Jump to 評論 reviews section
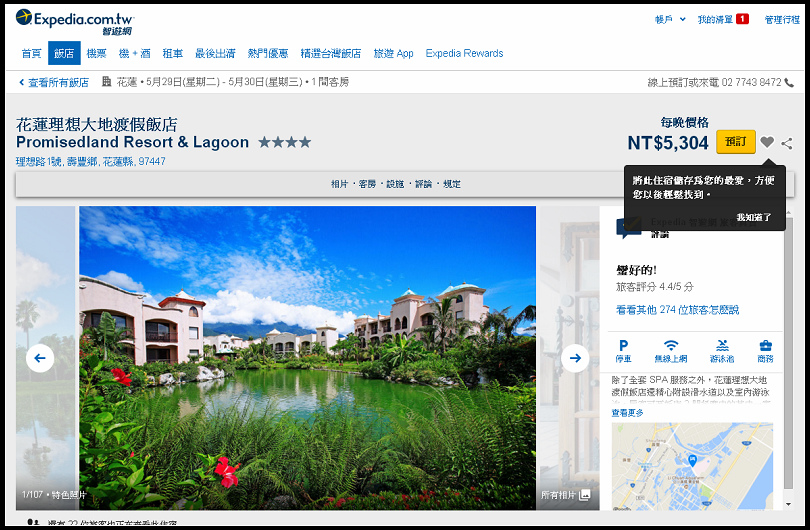Viewport: 810px width, 530px height. coord(423,184)
